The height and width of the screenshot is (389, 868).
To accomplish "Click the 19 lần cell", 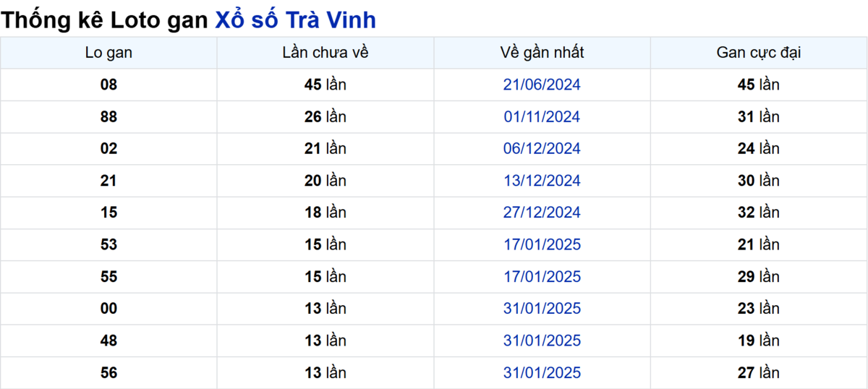I will (759, 341).
